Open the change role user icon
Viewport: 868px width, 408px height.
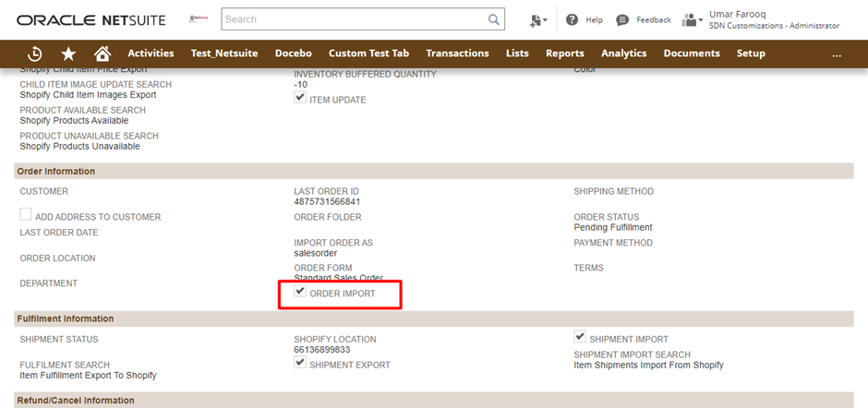(x=692, y=20)
